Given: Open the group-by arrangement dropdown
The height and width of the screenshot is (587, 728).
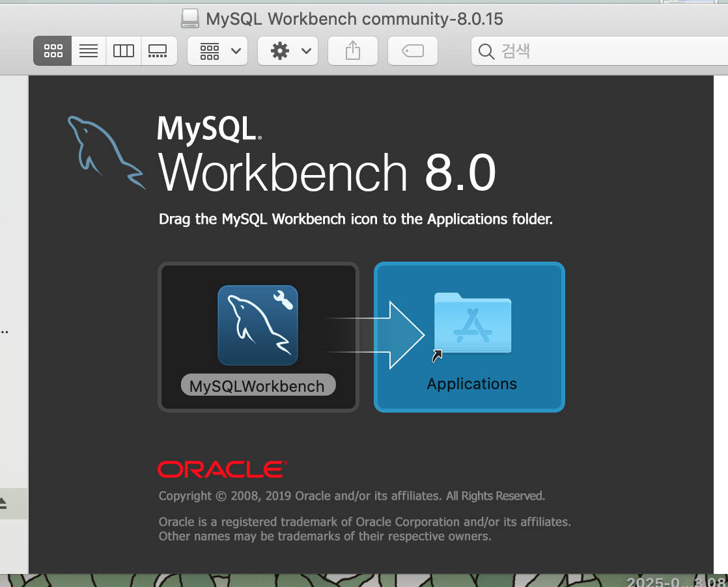Looking at the screenshot, I should click(217, 51).
